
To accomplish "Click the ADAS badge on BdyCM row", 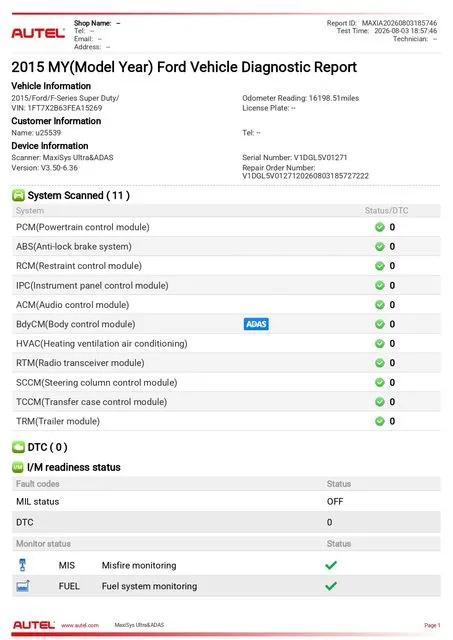I will click(x=256, y=324).
